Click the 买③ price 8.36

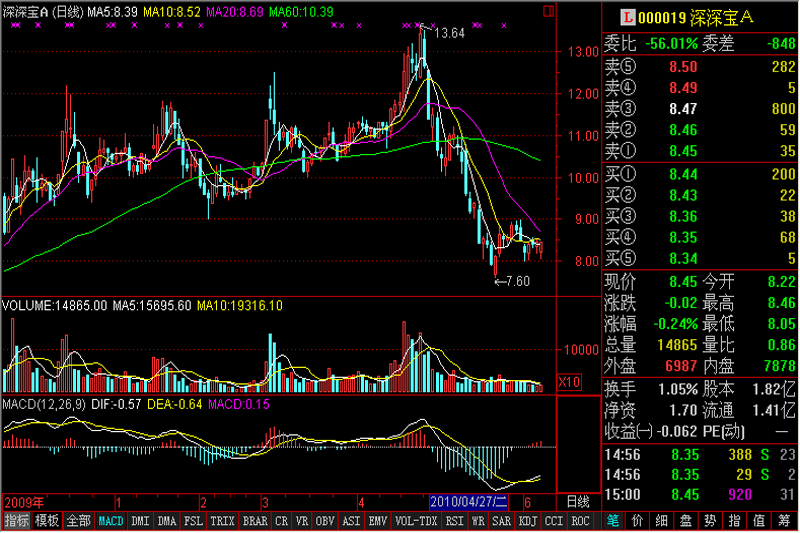[683, 217]
